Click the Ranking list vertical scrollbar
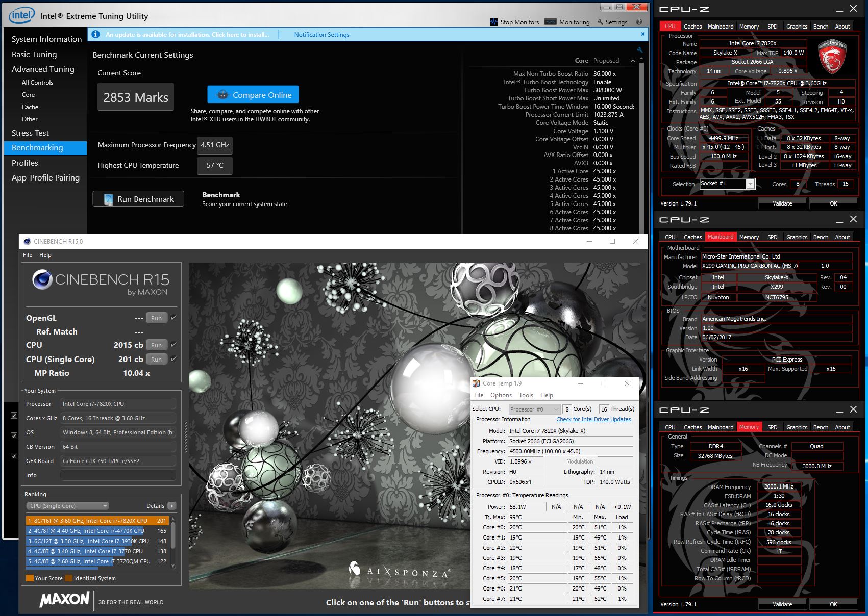868x616 pixels. (173, 543)
